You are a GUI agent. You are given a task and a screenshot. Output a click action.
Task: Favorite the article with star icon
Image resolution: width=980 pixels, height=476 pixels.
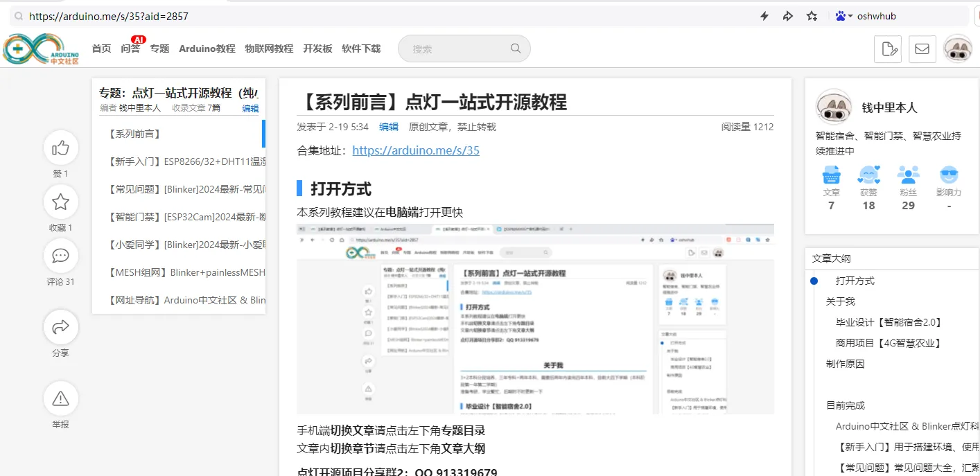click(61, 202)
